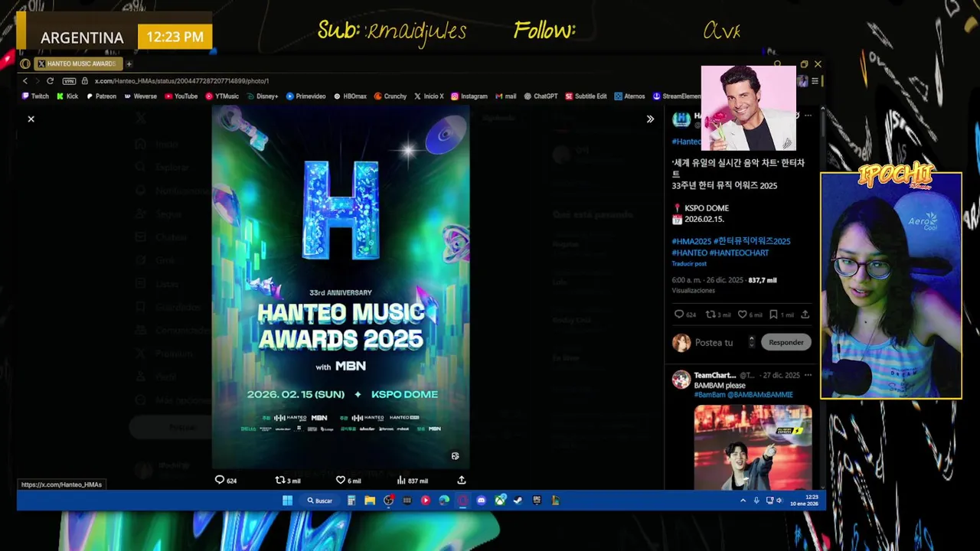Reply icon showing 624 in sidebar
980x551 pixels.
pos(678,315)
